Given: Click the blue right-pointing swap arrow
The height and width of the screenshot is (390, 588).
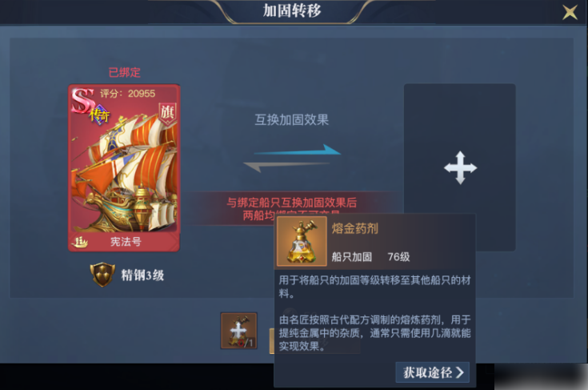Looking at the screenshot, I should tap(298, 151).
